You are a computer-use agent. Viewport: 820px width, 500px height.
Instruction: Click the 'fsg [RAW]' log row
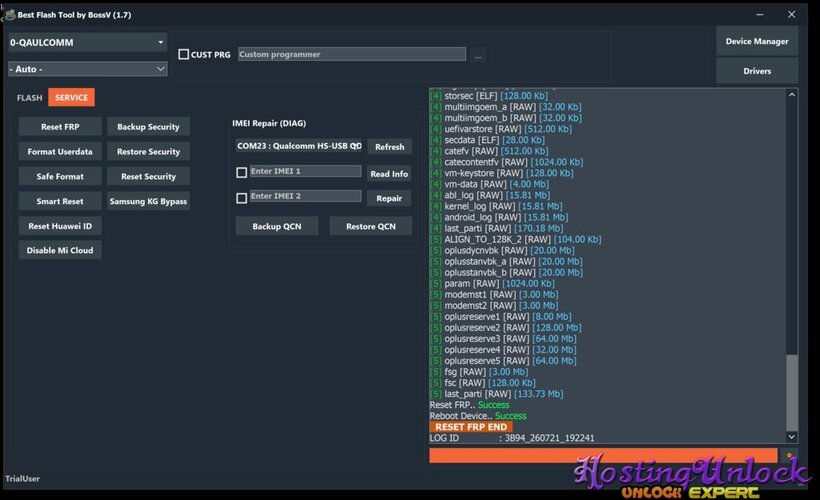click(x=479, y=372)
